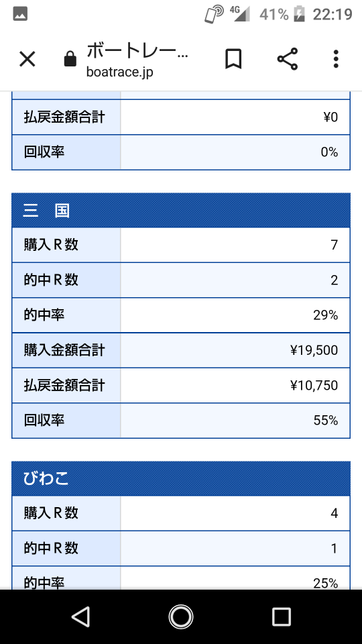Tap the ボートレー page title text

click(x=137, y=52)
